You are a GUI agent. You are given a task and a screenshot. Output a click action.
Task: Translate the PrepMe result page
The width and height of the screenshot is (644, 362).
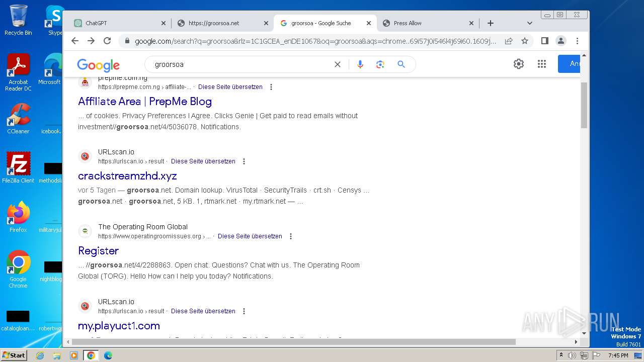tap(230, 87)
